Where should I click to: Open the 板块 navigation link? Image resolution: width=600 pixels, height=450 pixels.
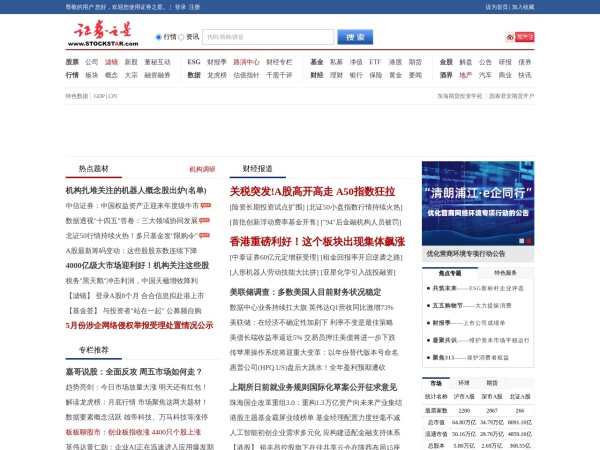click(92, 75)
